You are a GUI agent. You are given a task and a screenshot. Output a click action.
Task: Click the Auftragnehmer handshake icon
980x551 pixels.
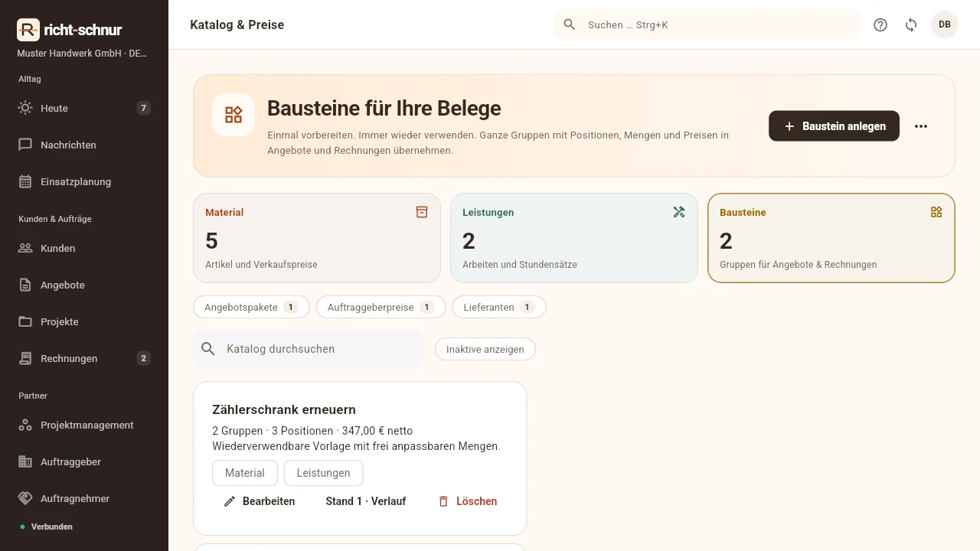(x=25, y=498)
